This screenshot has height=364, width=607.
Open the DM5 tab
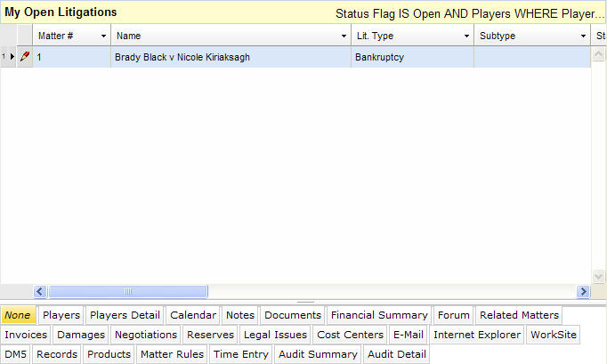click(x=16, y=354)
